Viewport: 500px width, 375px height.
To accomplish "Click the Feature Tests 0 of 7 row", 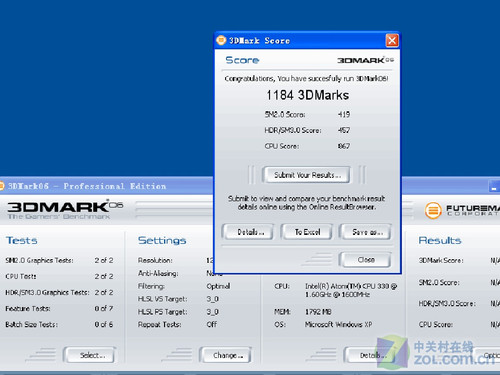I will click(59, 309).
